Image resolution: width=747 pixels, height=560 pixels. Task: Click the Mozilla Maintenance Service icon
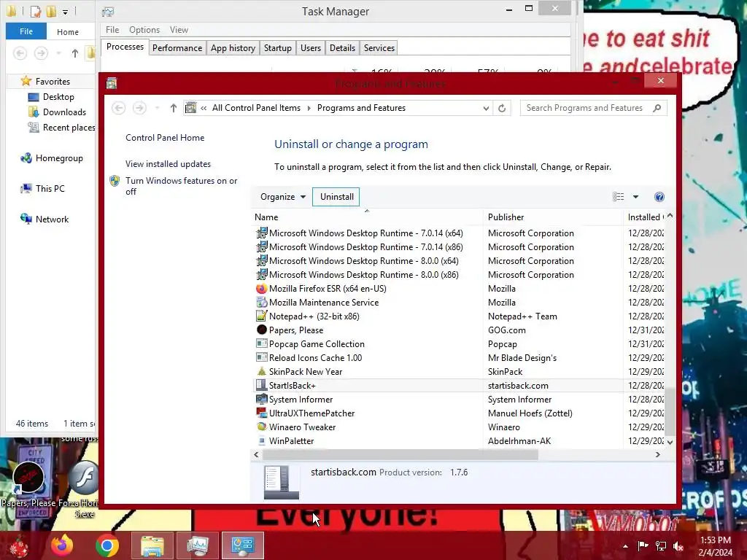(262, 303)
